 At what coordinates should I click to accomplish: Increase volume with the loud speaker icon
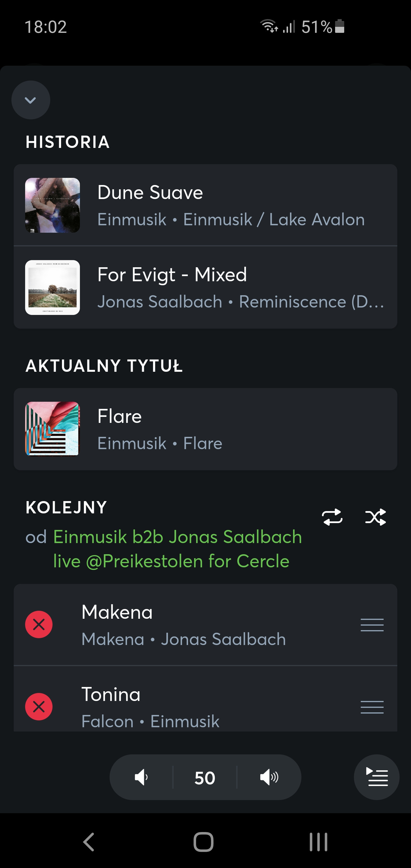[269, 777]
